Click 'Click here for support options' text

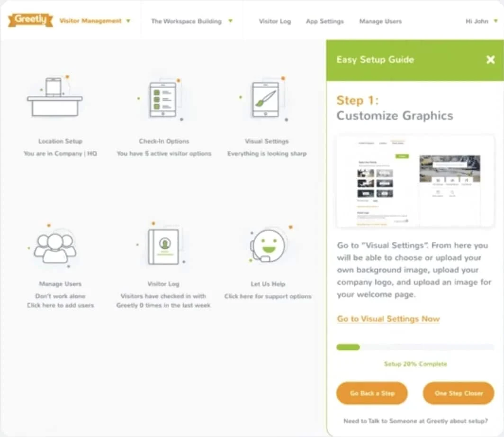pos(268,296)
